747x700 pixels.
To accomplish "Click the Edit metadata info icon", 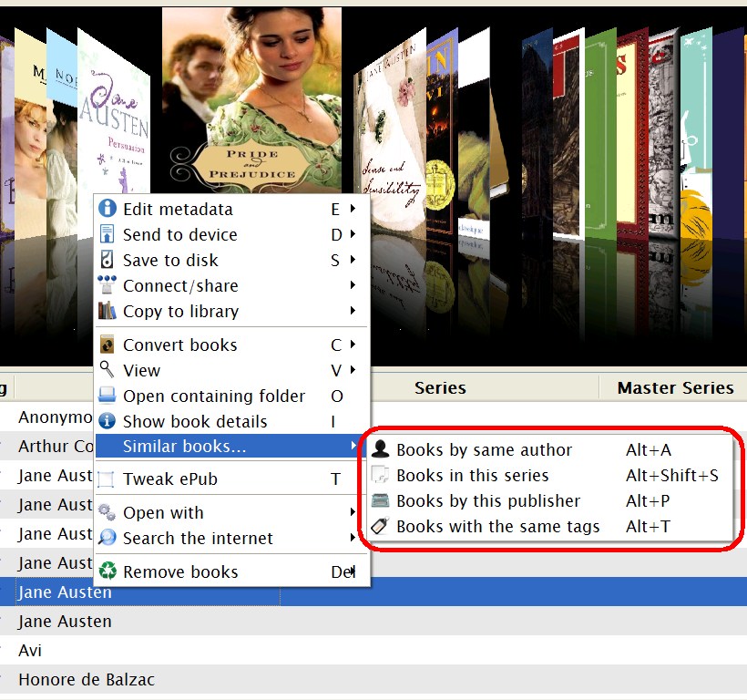I will tap(107, 209).
